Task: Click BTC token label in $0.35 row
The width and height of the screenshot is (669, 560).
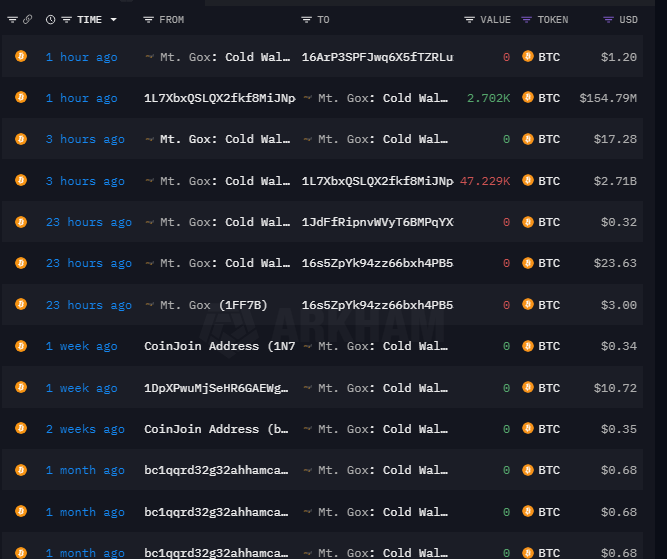Action: click(549, 429)
